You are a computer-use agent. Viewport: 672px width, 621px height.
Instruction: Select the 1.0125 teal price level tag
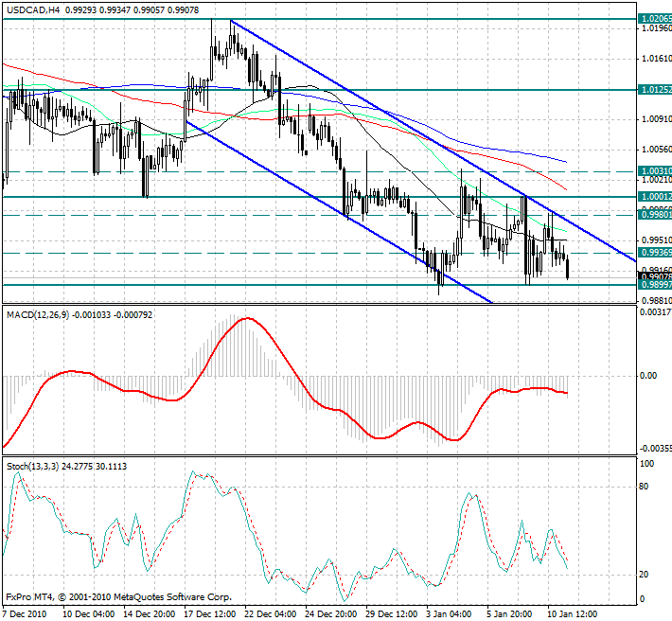click(x=655, y=90)
